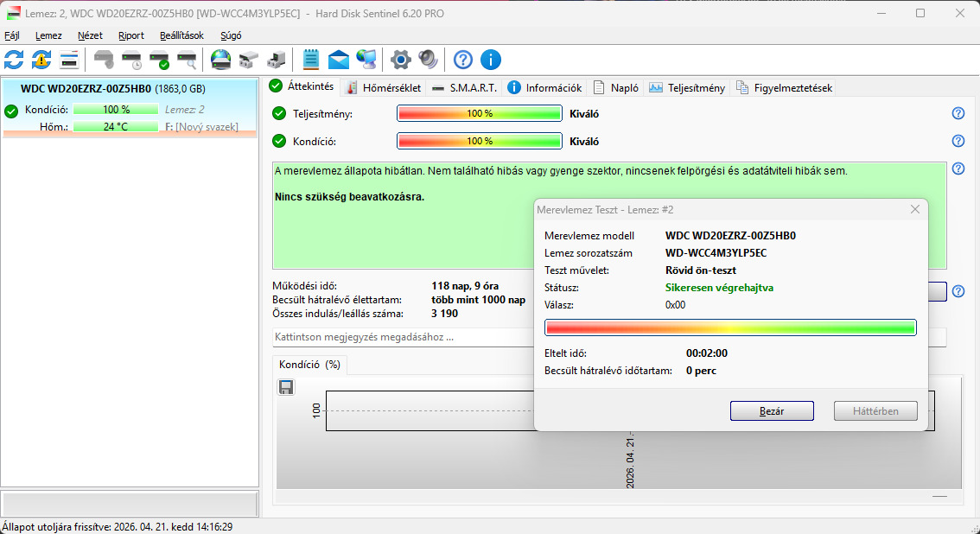980x534 pixels.
Task: Click the toolbar question mark help icon
Action: click(x=463, y=60)
